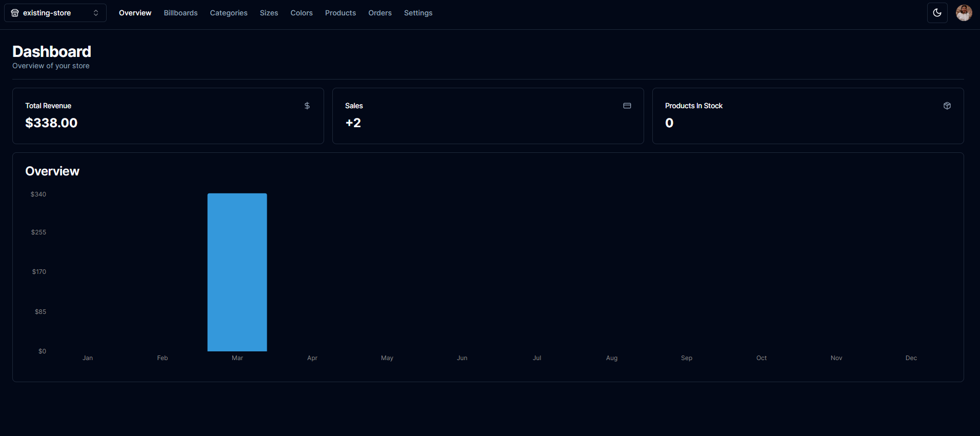Click the up-down chevrons on store switcher
The height and width of the screenshot is (436, 980).
pyautogui.click(x=96, y=13)
